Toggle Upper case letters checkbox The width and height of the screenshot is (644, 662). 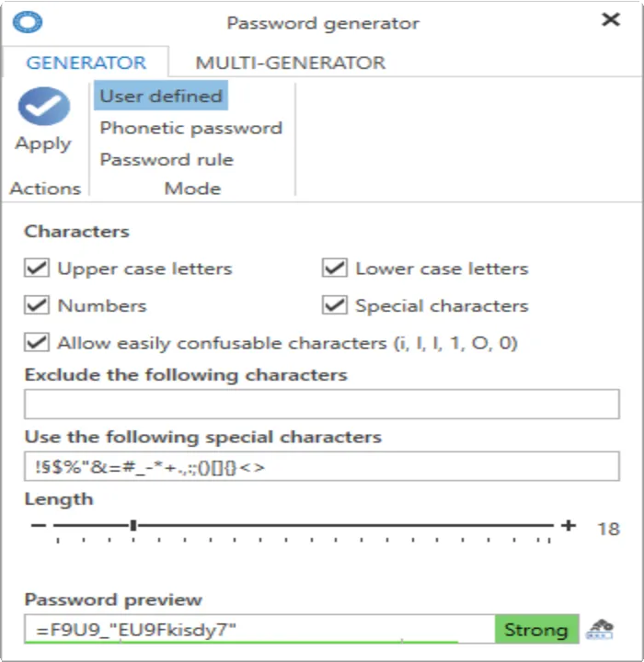tap(37, 268)
